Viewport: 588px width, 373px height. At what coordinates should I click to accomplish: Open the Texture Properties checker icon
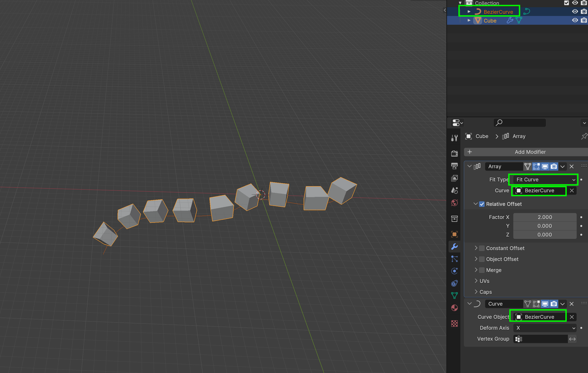pyautogui.click(x=454, y=323)
